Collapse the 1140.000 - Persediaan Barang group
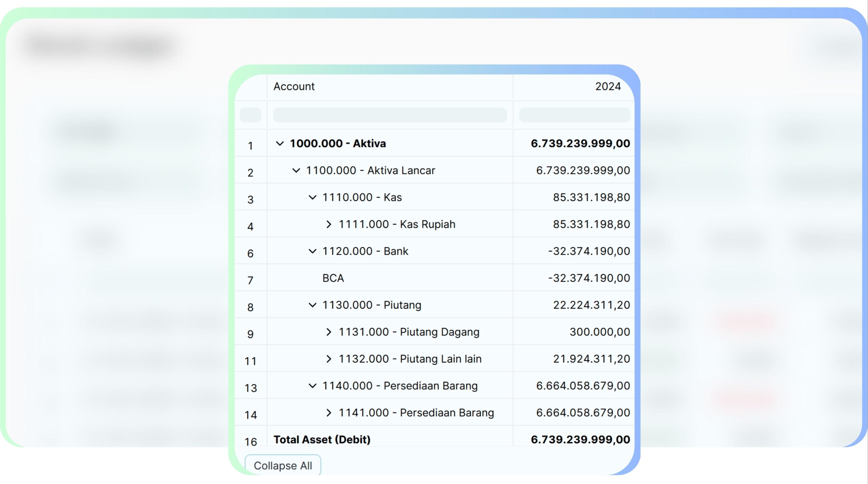 pos(312,386)
